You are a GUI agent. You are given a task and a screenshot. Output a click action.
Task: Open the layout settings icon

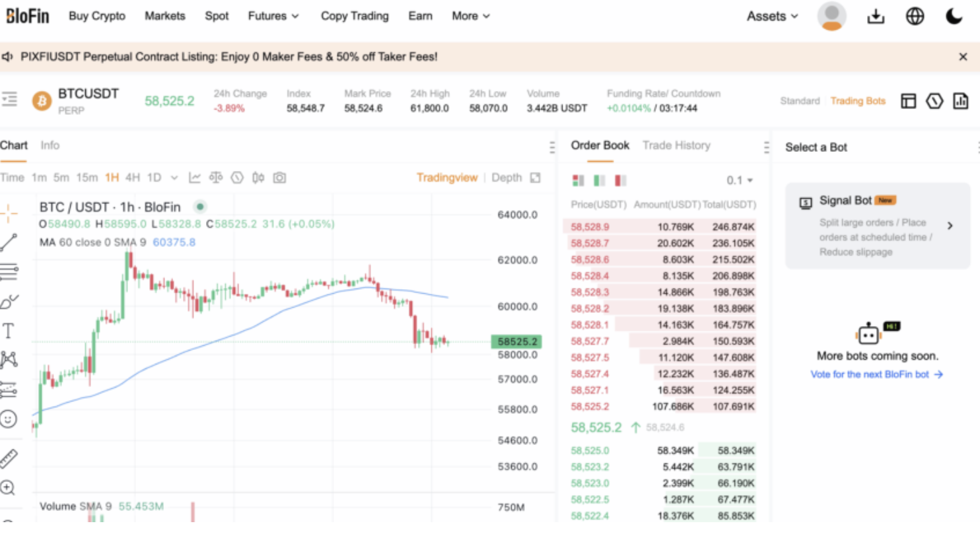[x=909, y=101]
